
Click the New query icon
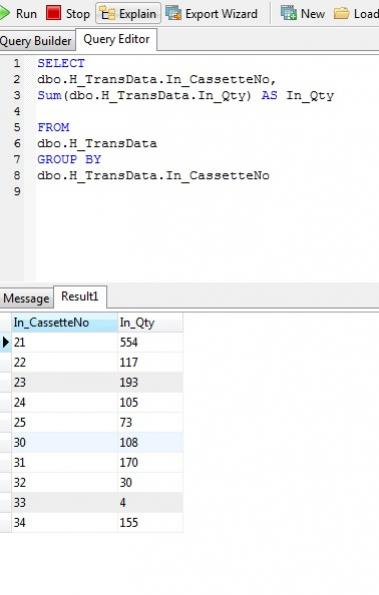click(288, 13)
